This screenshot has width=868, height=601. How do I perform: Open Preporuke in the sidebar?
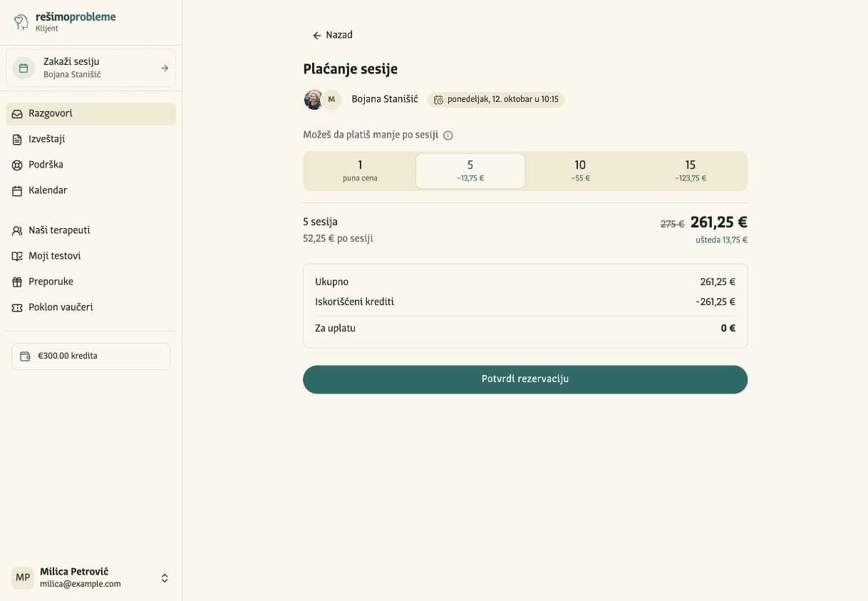[91, 282]
